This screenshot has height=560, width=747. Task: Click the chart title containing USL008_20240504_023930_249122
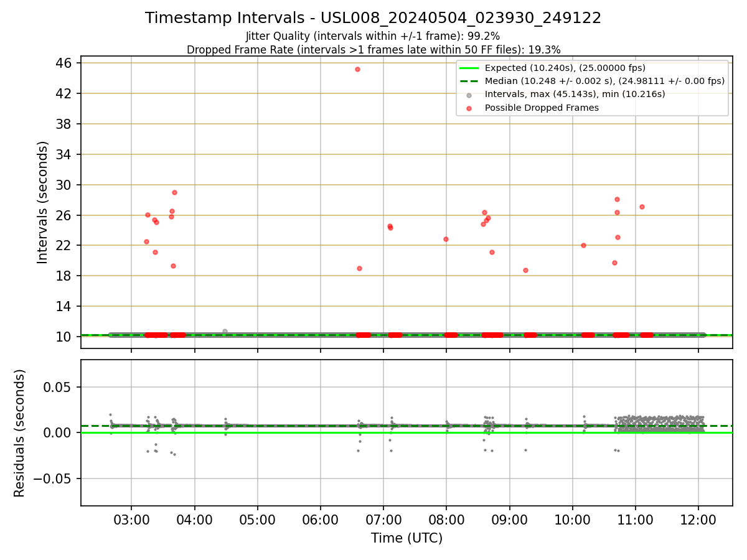[374, 18]
